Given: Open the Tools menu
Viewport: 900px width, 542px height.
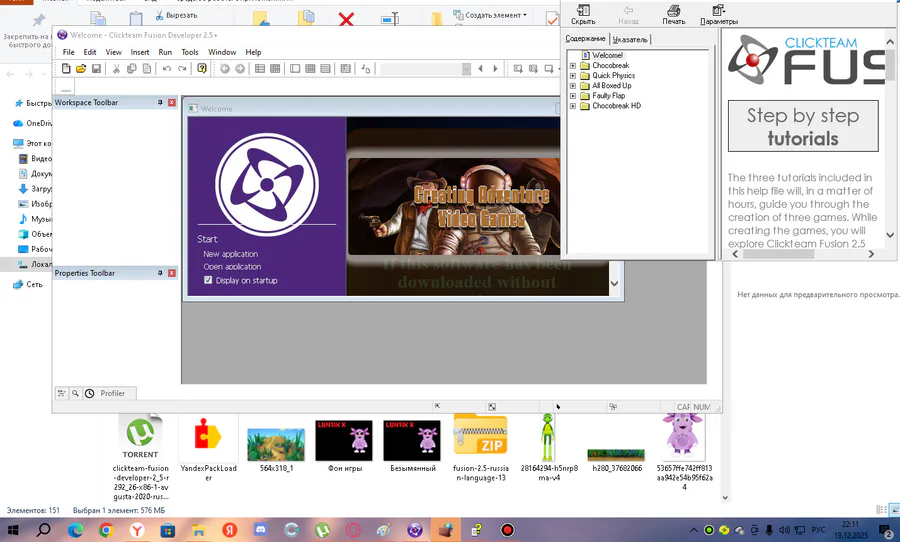Looking at the screenshot, I should (189, 52).
